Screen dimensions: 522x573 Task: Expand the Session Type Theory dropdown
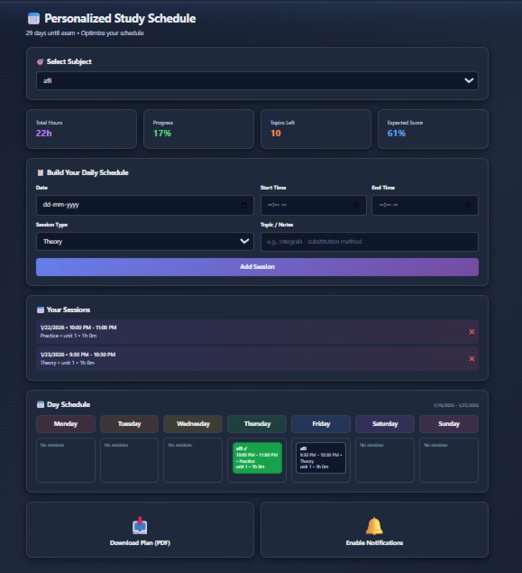click(145, 242)
